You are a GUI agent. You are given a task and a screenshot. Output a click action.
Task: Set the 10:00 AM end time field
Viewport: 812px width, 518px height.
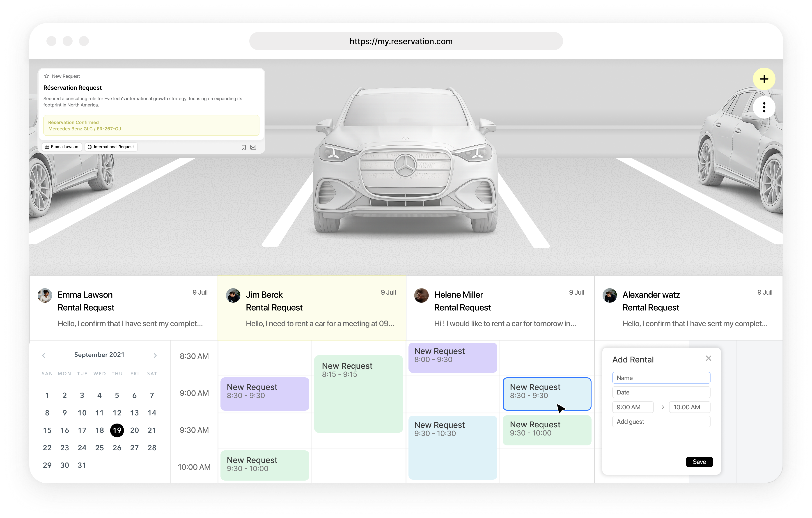(x=689, y=407)
